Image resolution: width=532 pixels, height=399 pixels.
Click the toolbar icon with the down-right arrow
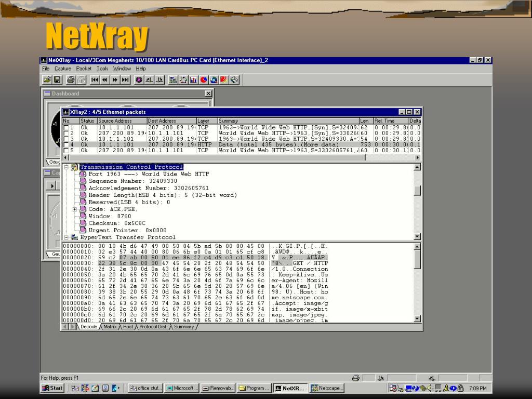[x=159, y=79]
